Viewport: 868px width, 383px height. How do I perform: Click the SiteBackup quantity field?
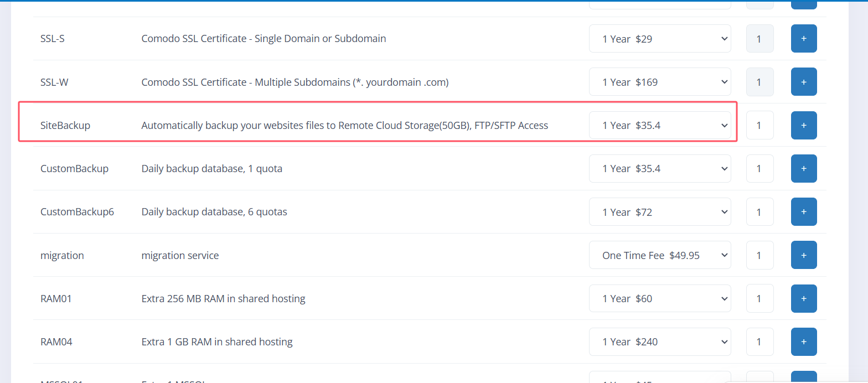coord(759,125)
